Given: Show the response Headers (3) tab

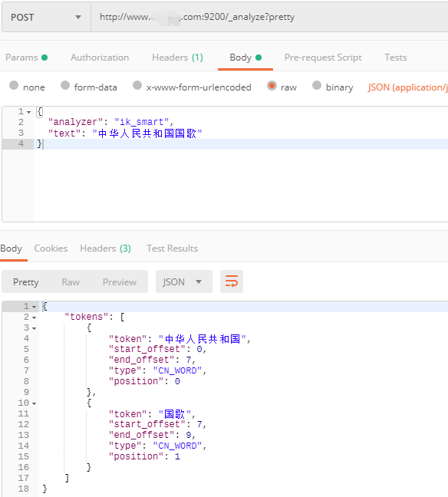Looking at the screenshot, I should 105,248.
